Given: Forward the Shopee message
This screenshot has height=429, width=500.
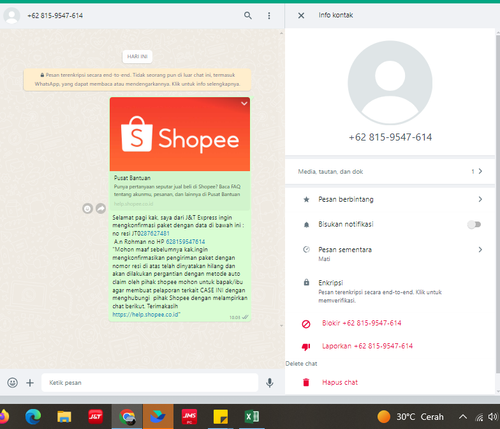Looking at the screenshot, I should coord(101,209).
